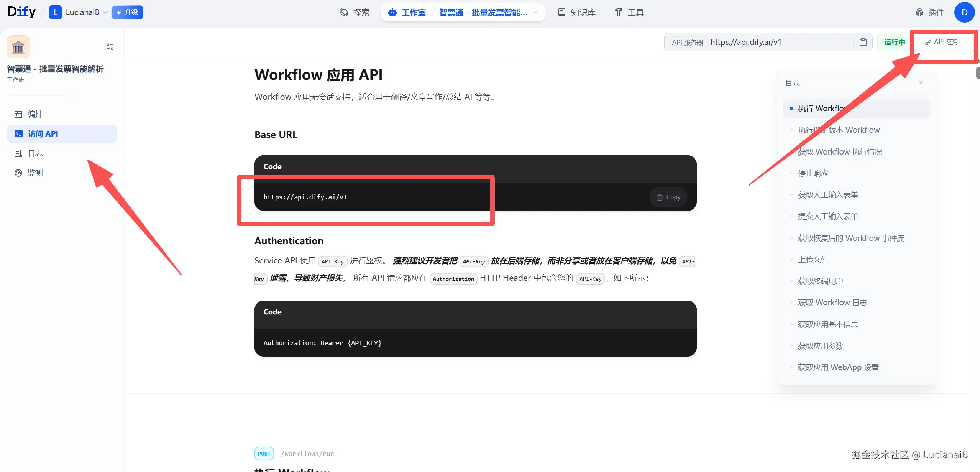Go to the 探索 explore tab

[x=355, y=13]
